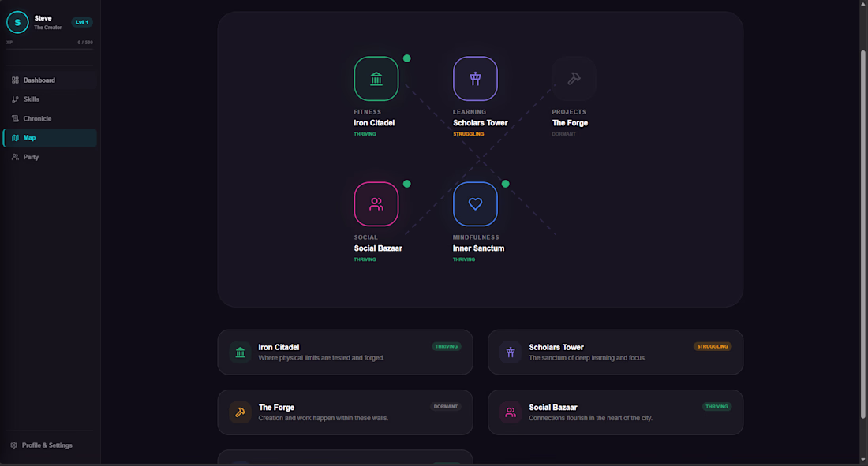Viewport: 868px width, 466px height.
Task: Click the SOCIAL category label
Action: pyautogui.click(x=366, y=237)
